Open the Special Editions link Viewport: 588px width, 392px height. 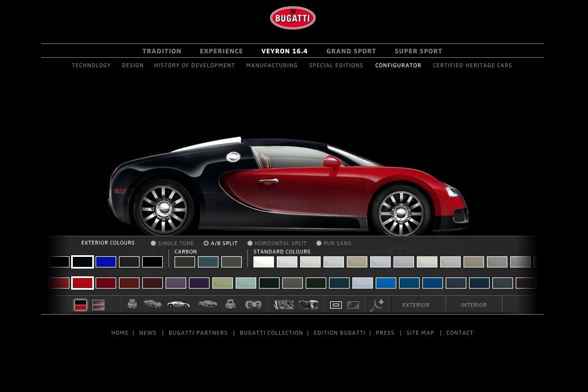tap(336, 66)
